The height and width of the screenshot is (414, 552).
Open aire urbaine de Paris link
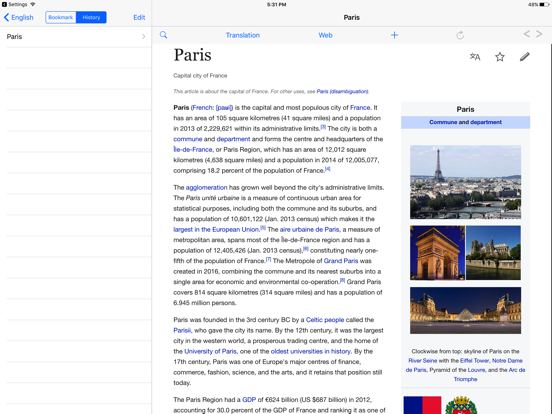coord(309,230)
